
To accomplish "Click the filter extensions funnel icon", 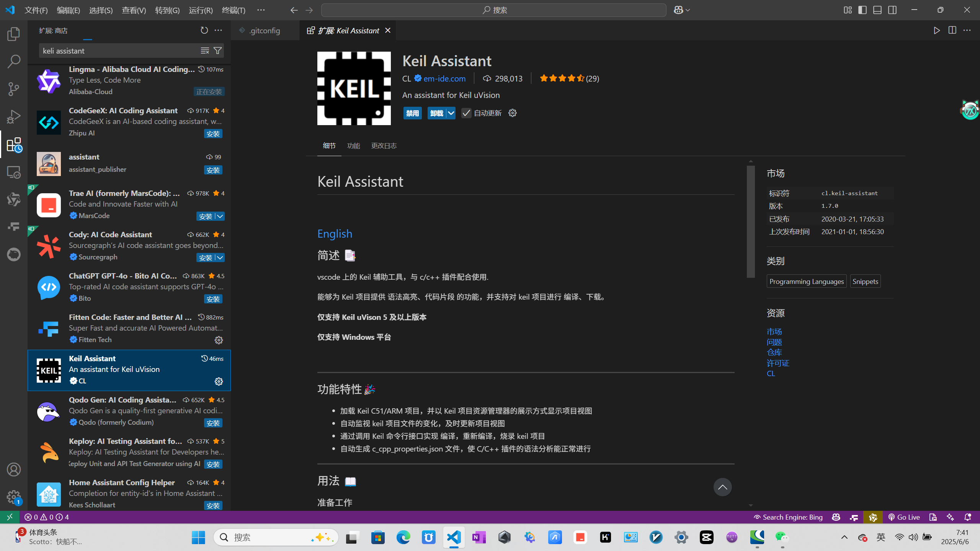I will 217,51.
